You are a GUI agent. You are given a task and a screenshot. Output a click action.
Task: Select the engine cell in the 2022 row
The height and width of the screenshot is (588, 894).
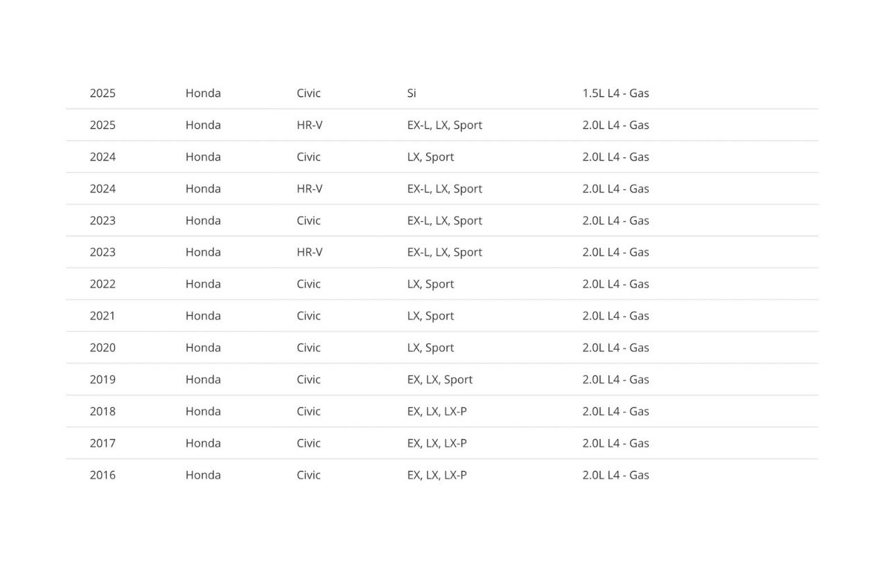[x=615, y=284]
